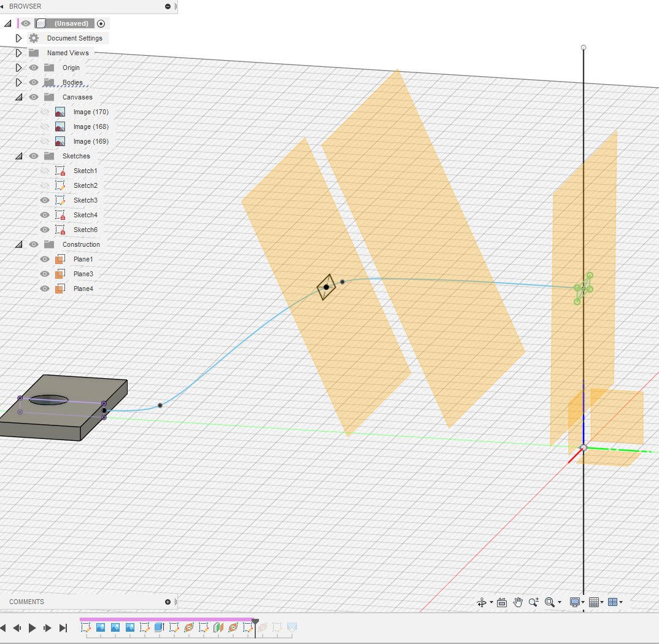Image resolution: width=659 pixels, height=644 pixels.
Task: Collapse the Construction folder
Action: (x=18, y=244)
